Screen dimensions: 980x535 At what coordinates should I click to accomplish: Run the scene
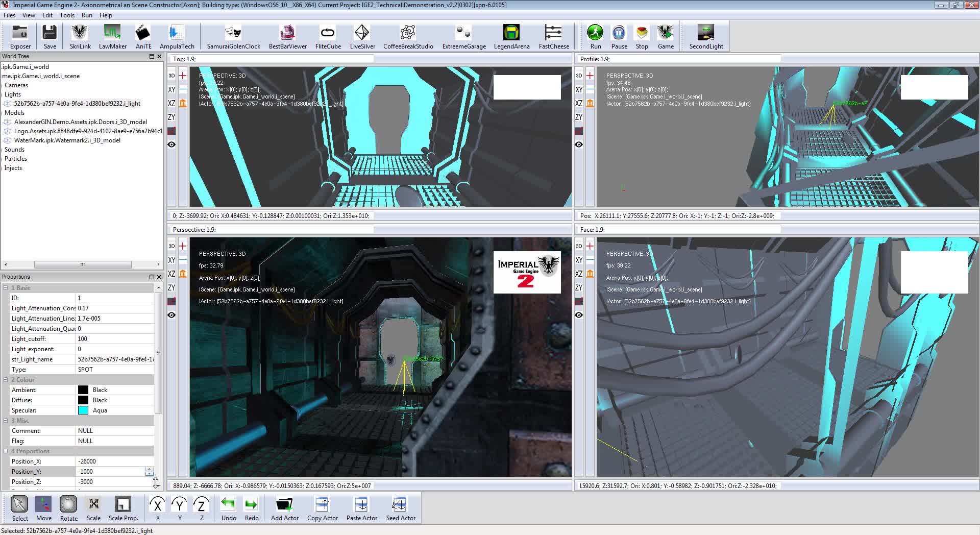point(595,37)
